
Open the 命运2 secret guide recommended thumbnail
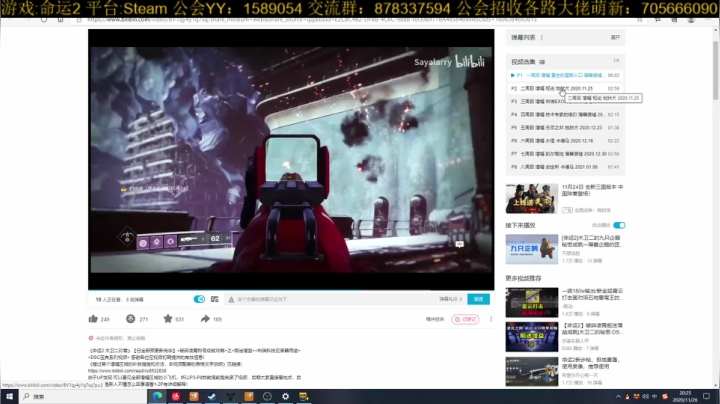coord(532,337)
